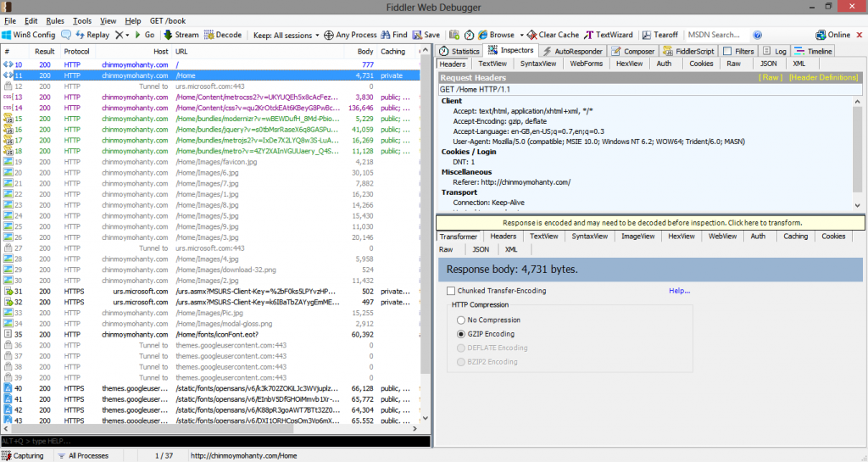
Task: Open the FiddlerScript tab
Action: click(688, 51)
